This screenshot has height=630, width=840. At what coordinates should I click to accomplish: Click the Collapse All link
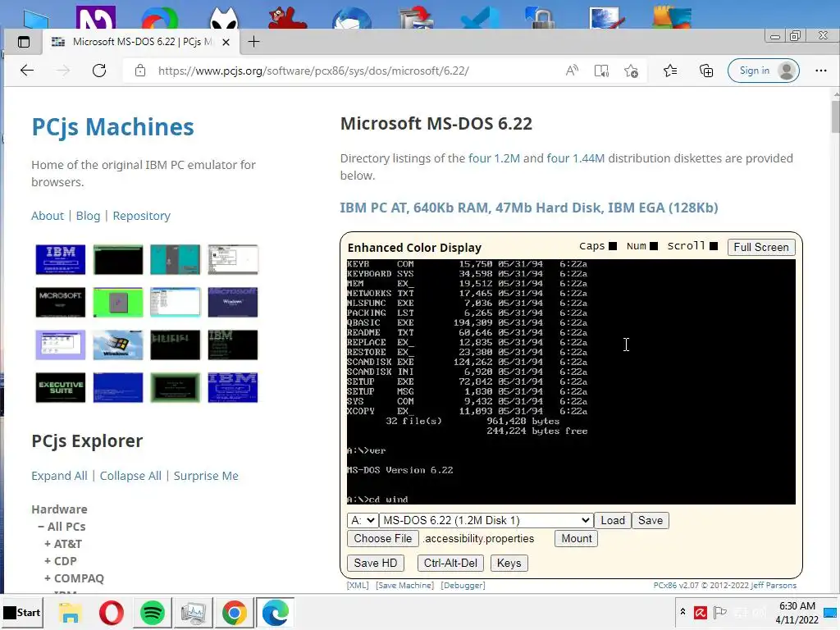click(x=130, y=476)
